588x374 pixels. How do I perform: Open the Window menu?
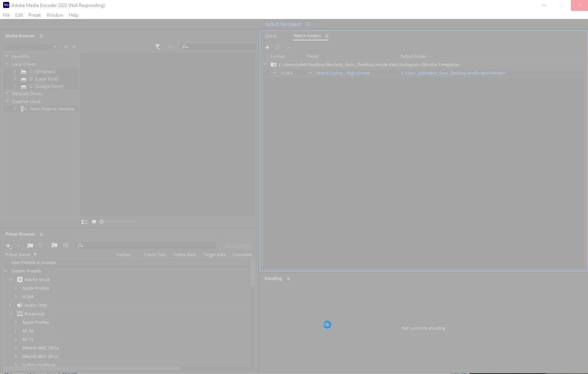[x=55, y=15]
